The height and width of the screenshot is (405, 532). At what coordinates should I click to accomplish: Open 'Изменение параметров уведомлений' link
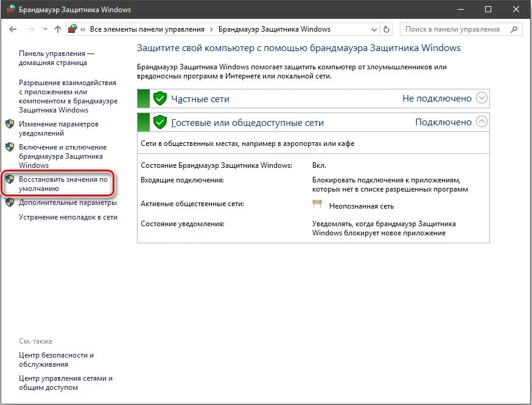point(58,128)
